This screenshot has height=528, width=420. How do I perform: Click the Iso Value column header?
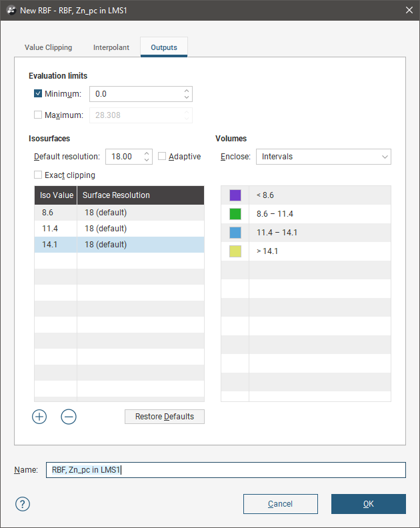56,195
